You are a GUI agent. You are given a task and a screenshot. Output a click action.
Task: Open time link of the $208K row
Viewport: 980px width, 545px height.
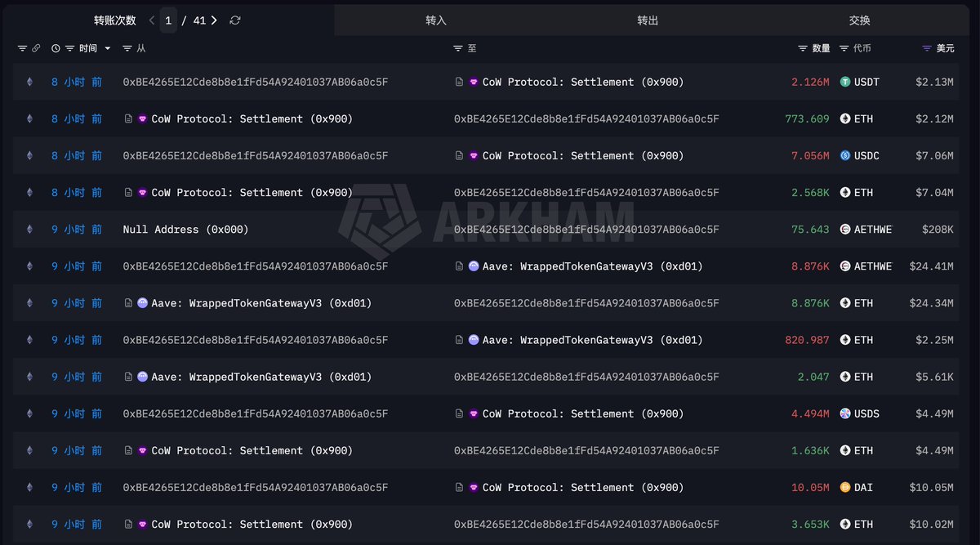pyautogui.click(x=77, y=230)
